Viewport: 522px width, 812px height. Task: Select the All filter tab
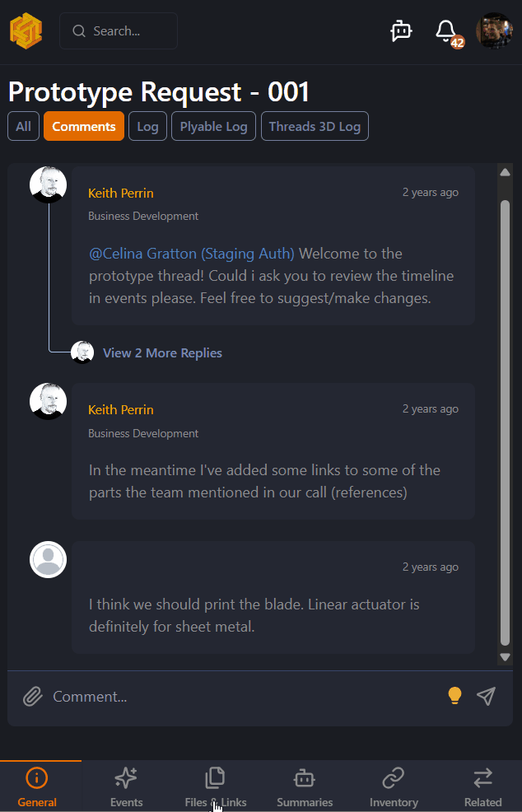pos(23,127)
